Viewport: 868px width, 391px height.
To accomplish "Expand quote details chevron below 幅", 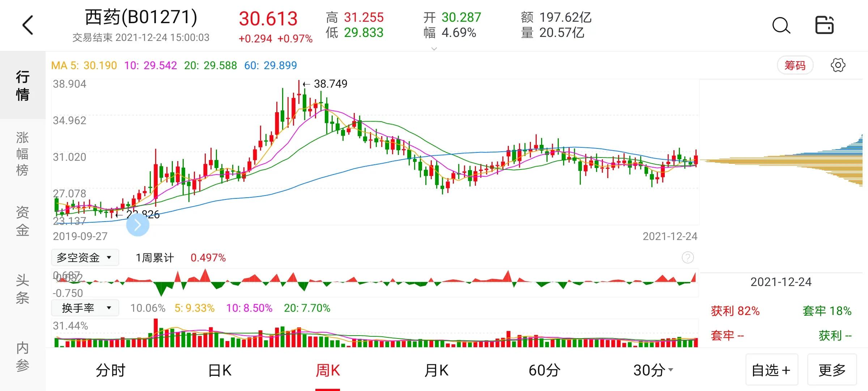I will [x=434, y=49].
